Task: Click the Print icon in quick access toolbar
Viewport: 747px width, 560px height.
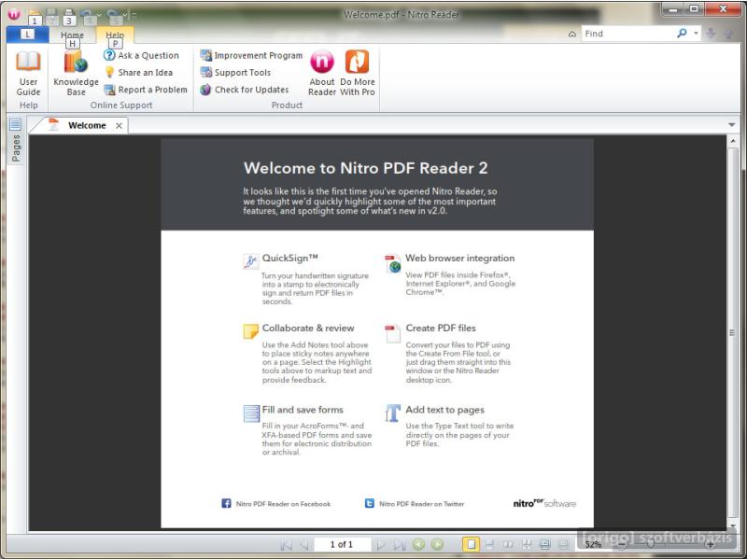Action: tap(68, 16)
